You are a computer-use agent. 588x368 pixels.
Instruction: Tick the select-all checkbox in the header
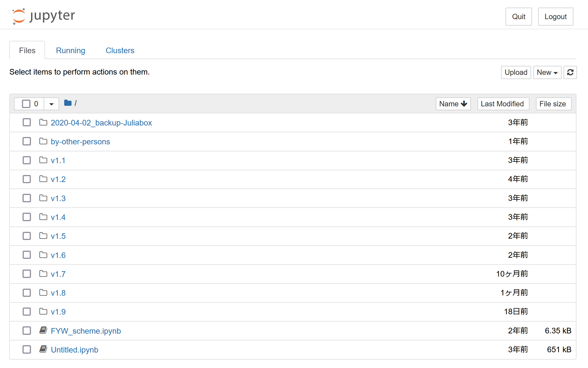(x=26, y=104)
